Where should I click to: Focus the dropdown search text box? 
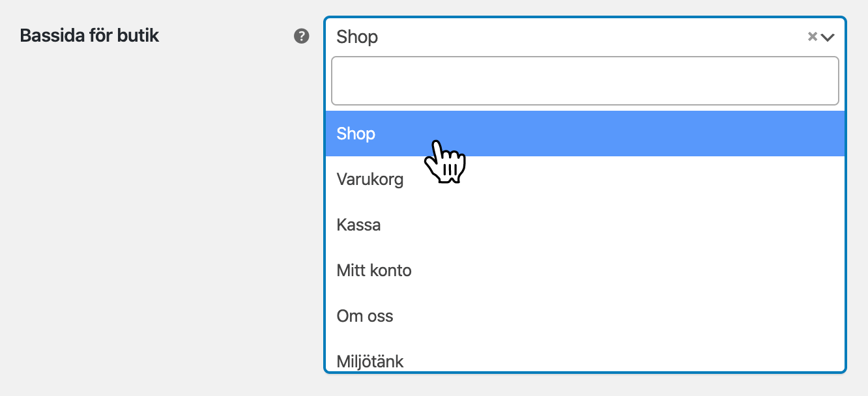(585, 81)
